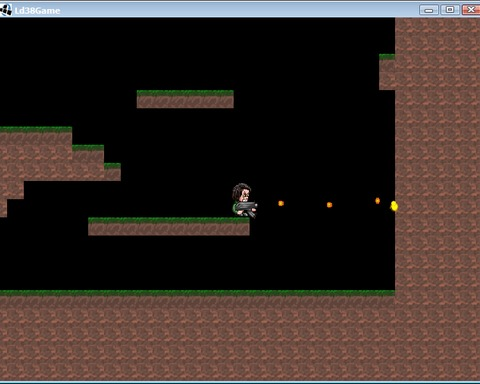480x384 pixels.
Task: Click the player character holding the gun
Action: point(244,200)
